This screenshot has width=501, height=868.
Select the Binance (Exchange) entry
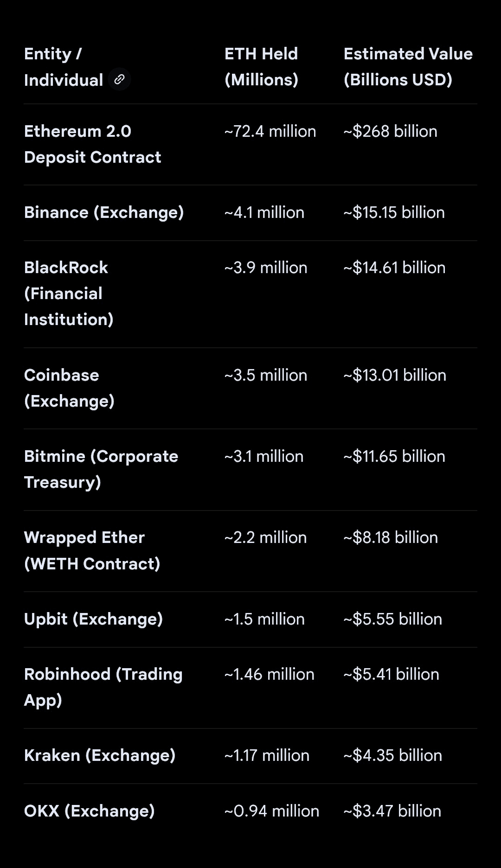click(104, 212)
